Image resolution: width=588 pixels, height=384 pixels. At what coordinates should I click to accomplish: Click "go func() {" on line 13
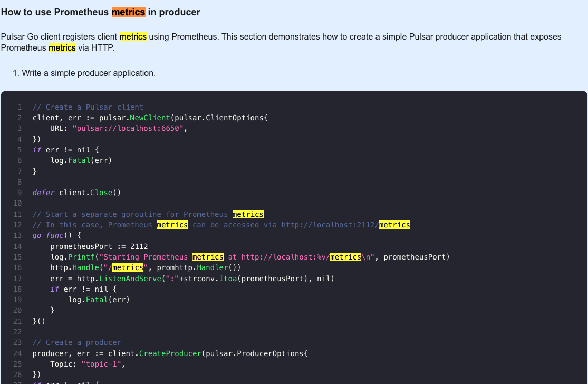[56, 235]
